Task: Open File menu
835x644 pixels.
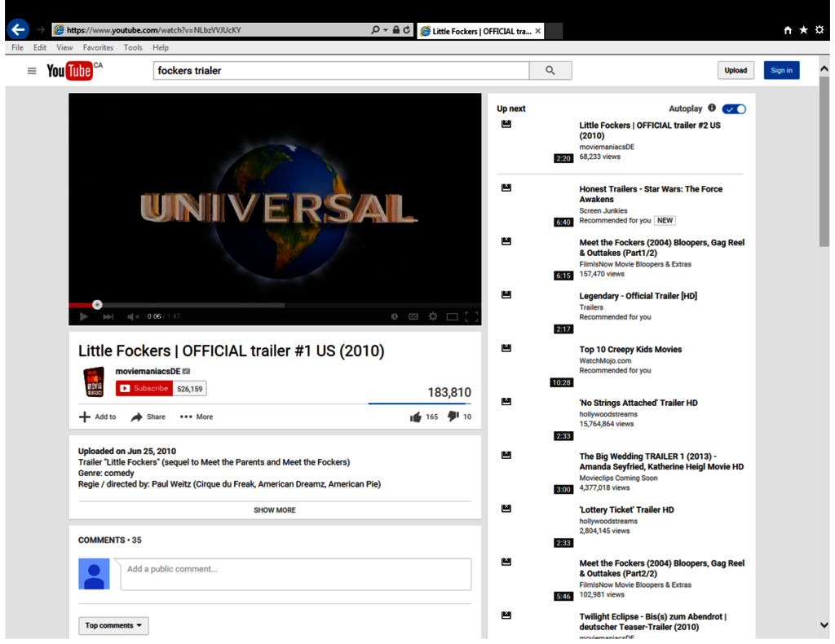Action: point(18,47)
